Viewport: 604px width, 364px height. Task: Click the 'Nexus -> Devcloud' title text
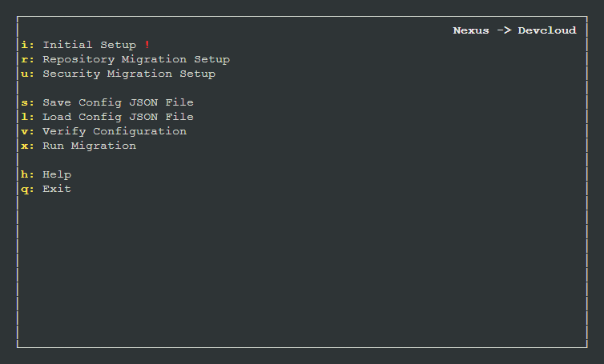[514, 30]
